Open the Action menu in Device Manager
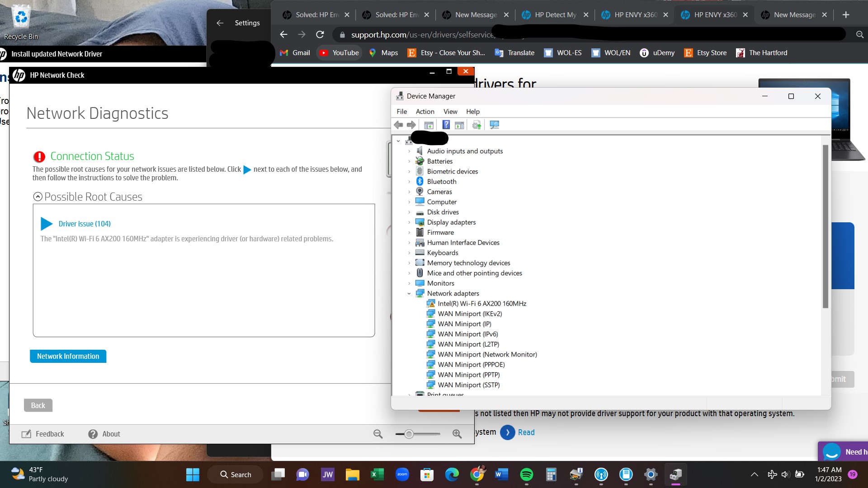The width and height of the screenshot is (868, 488). pyautogui.click(x=425, y=112)
